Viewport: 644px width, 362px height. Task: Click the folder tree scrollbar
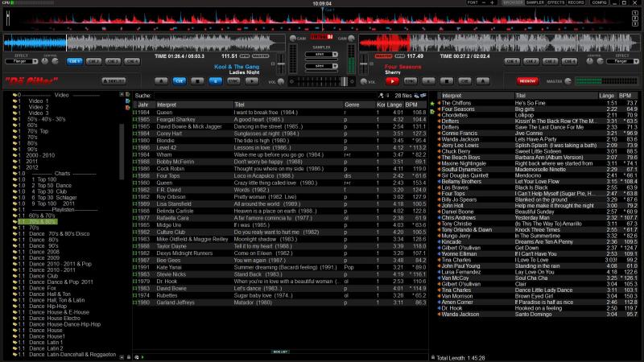(122, 152)
